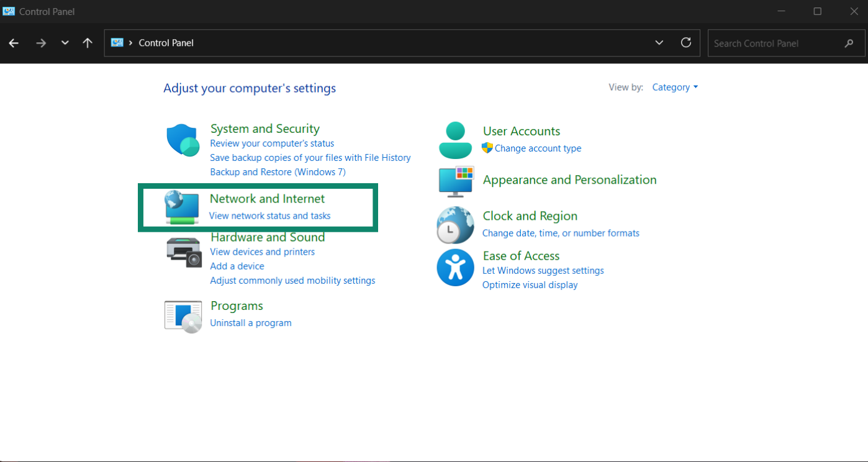Screen dimensions: 868x462
Task: Open Uninstall a program link
Action: [x=251, y=323]
